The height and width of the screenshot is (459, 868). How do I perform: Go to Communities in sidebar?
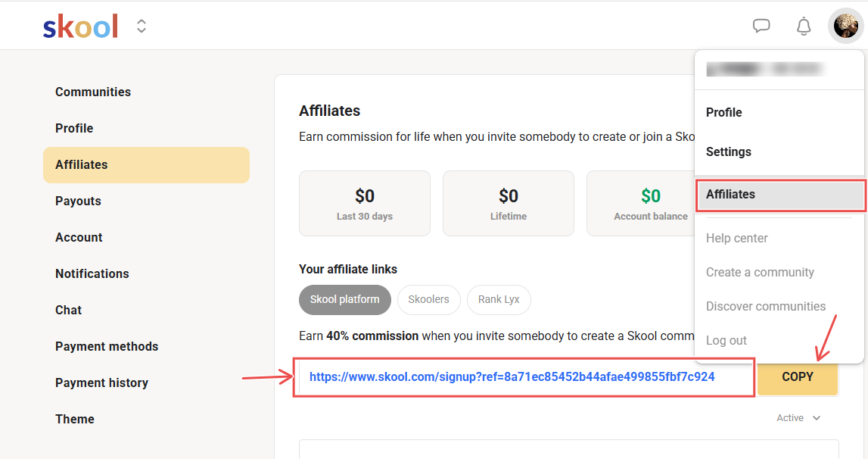[93, 92]
